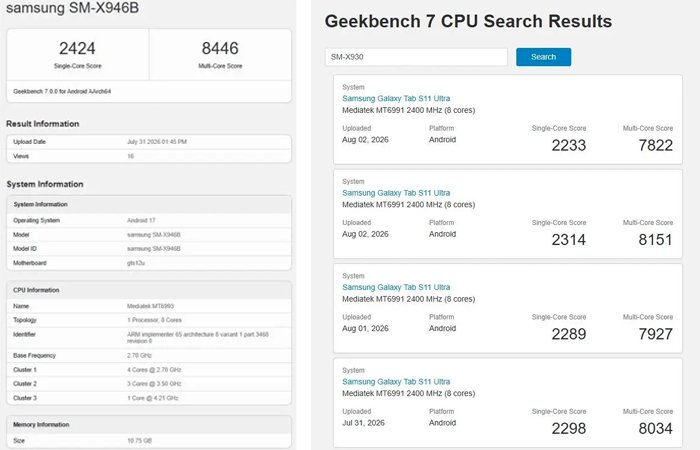Click the CPU Name value Mediatek MT6993
This screenshot has width=700, height=450.
click(x=150, y=306)
